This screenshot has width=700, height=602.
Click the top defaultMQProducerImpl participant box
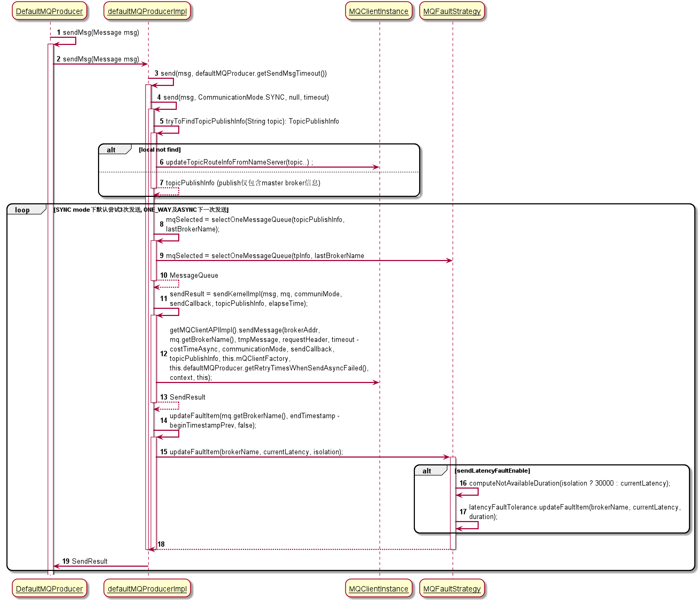(147, 11)
